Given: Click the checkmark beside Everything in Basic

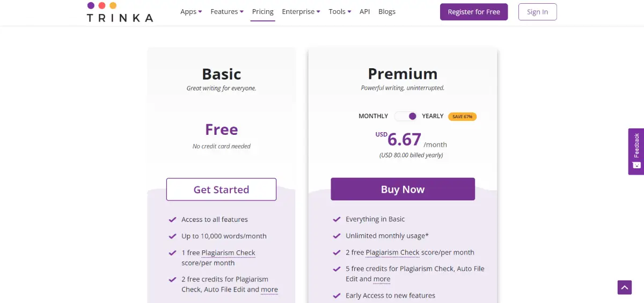Looking at the screenshot, I should 337,219.
